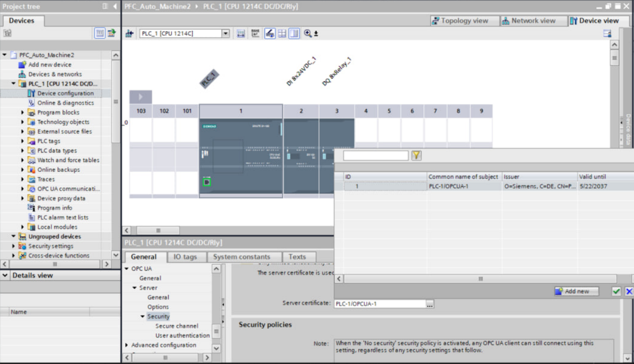Collapse the Project tree panel arrow
634x364 pixels.
115,7
